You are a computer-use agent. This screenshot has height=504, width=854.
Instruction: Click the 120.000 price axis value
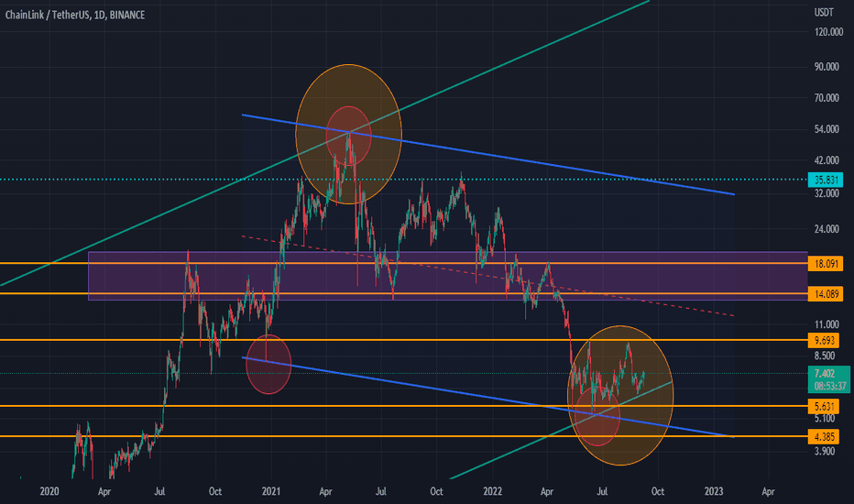pyautogui.click(x=828, y=32)
